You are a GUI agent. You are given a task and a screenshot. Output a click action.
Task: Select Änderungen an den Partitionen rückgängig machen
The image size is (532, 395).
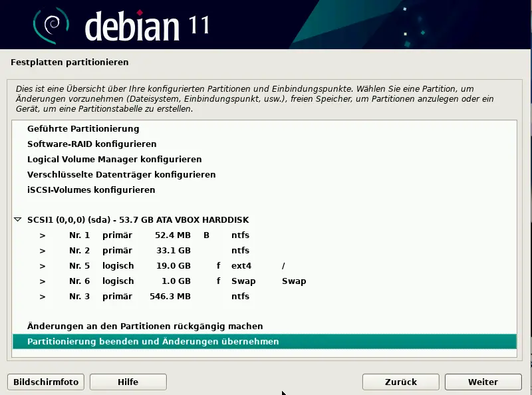pos(145,326)
